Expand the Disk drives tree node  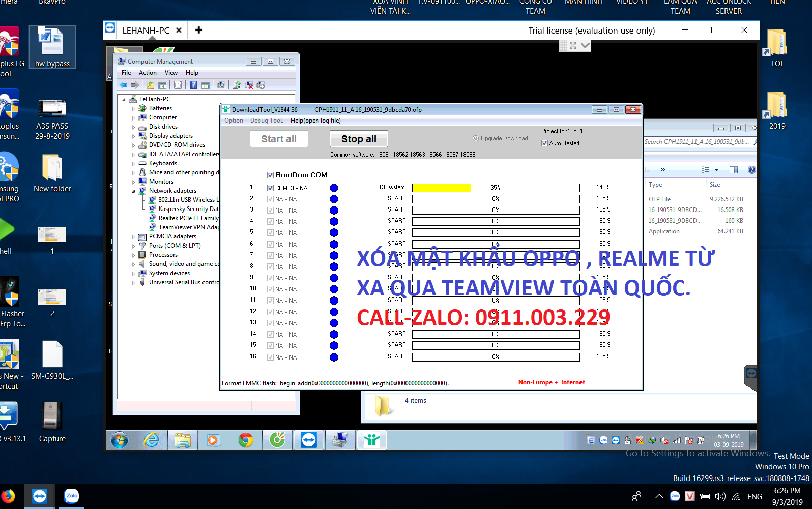click(x=134, y=127)
